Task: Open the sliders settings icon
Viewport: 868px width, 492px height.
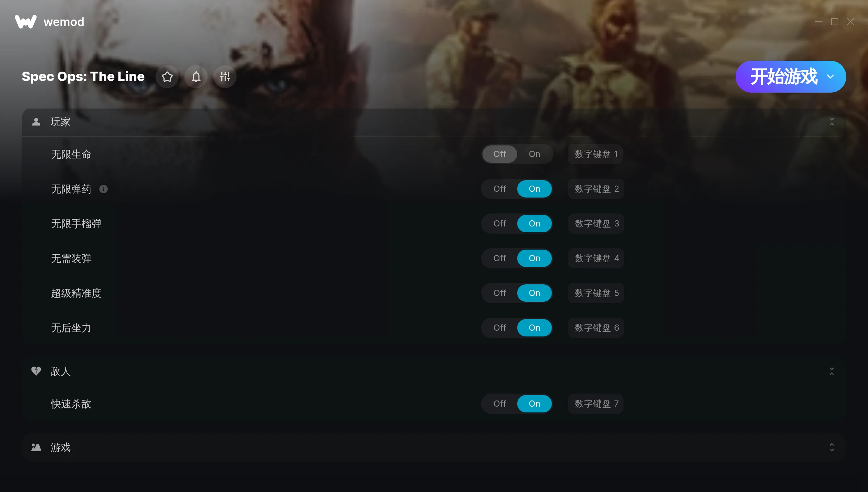Action: pyautogui.click(x=225, y=77)
